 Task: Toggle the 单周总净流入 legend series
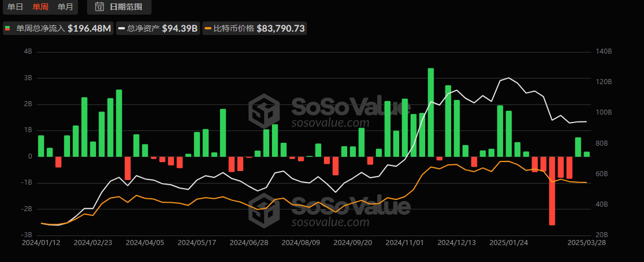(58, 28)
